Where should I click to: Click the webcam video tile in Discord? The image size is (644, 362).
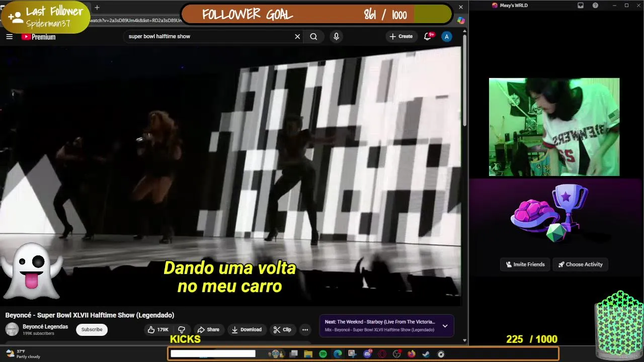554,127
